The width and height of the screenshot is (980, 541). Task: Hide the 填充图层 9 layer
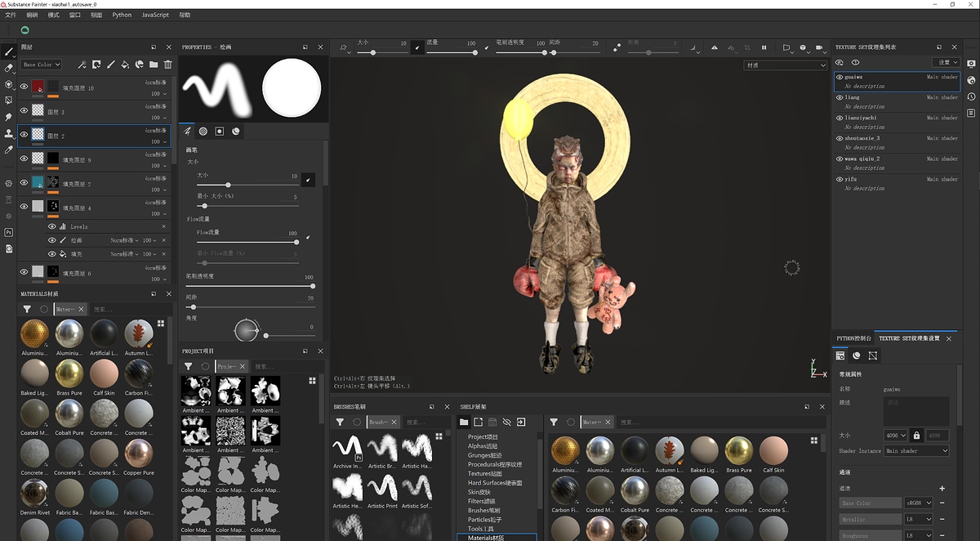click(x=24, y=159)
